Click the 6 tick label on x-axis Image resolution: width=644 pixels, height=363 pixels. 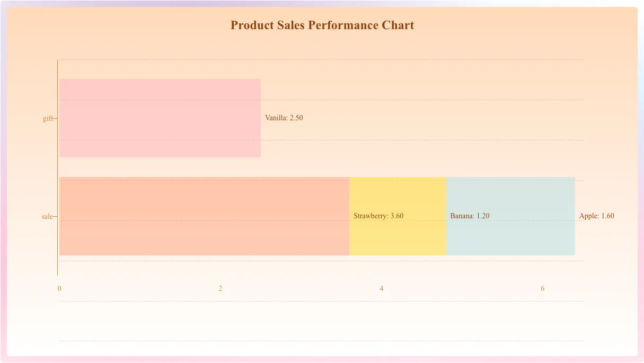pos(542,288)
